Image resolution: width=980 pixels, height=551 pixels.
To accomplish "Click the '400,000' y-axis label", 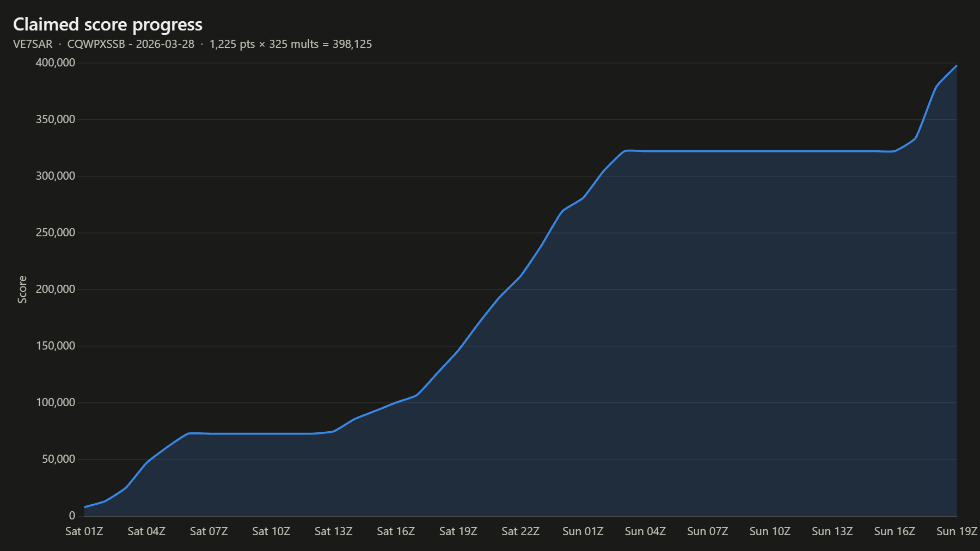I will click(56, 63).
